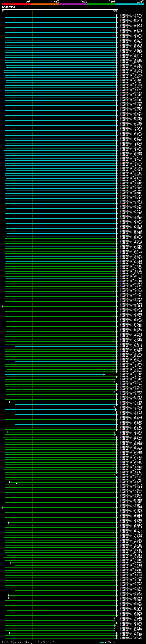
Task: Click hit UniRef100_Q26481
Action: [x=131, y=30]
